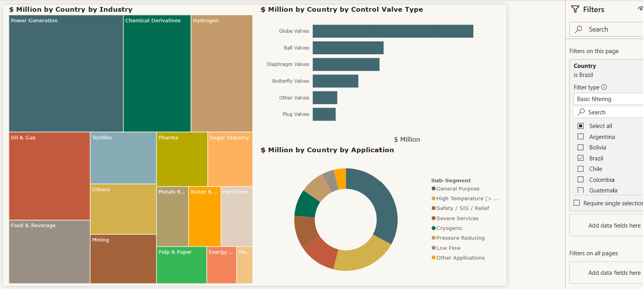Click the Severe Services legend dot
The image size is (644, 290).
433,219
